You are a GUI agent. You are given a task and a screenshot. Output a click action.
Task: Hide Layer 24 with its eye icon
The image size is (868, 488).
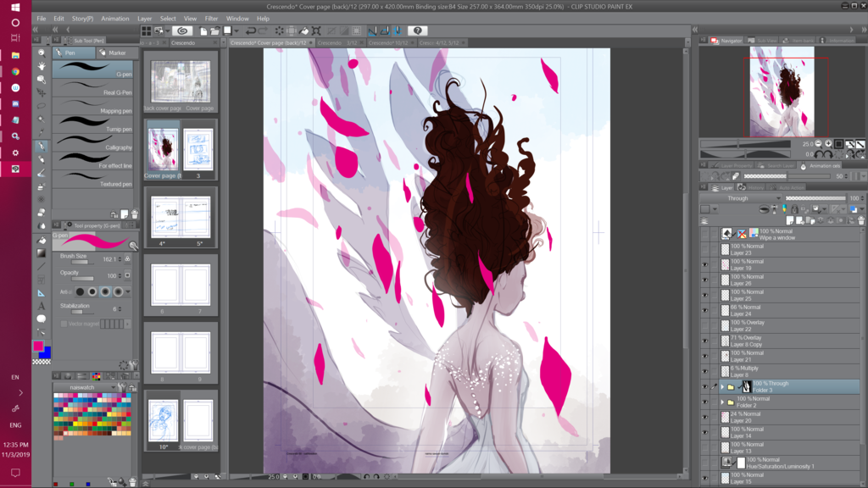tap(704, 310)
